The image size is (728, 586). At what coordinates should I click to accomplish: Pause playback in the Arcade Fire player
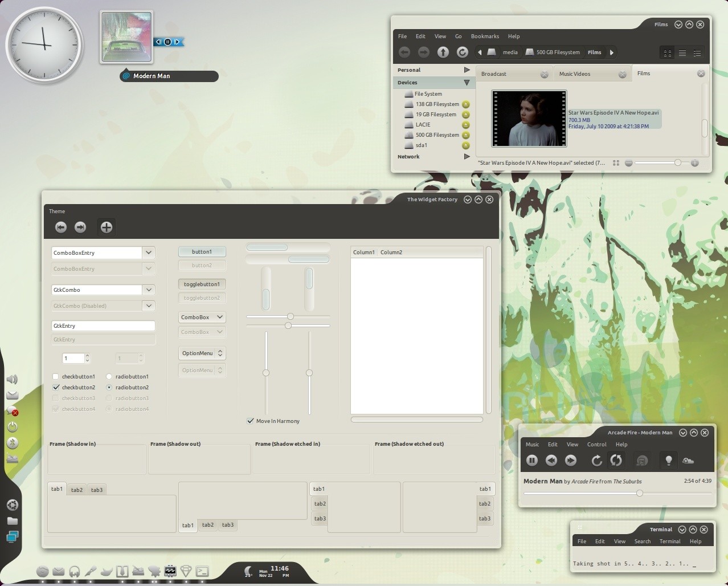(x=531, y=460)
